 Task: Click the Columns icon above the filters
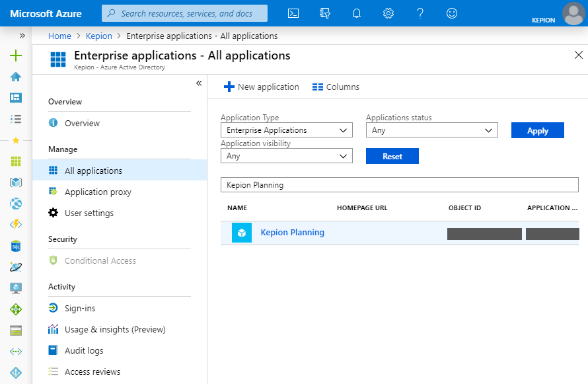[x=318, y=87]
